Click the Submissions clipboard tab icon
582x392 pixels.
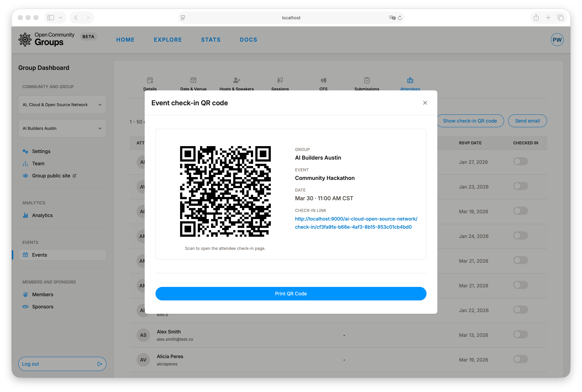pyautogui.click(x=367, y=80)
